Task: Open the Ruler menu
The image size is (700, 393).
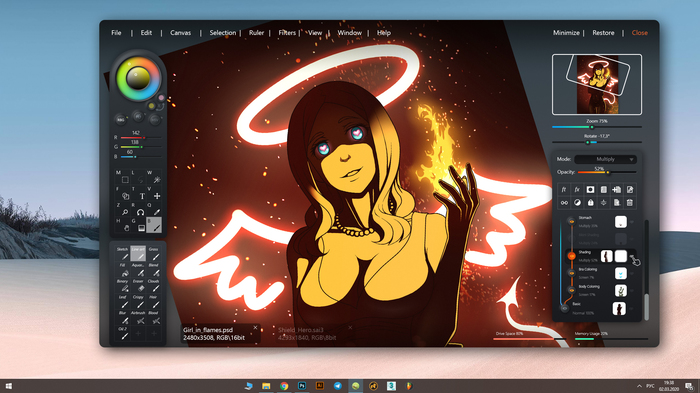Action: pyautogui.click(x=256, y=33)
